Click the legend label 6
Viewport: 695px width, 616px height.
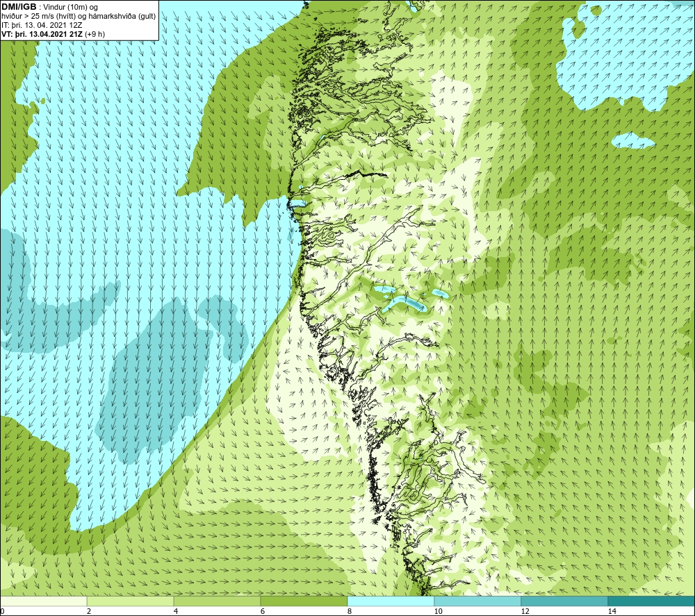pos(263,612)
